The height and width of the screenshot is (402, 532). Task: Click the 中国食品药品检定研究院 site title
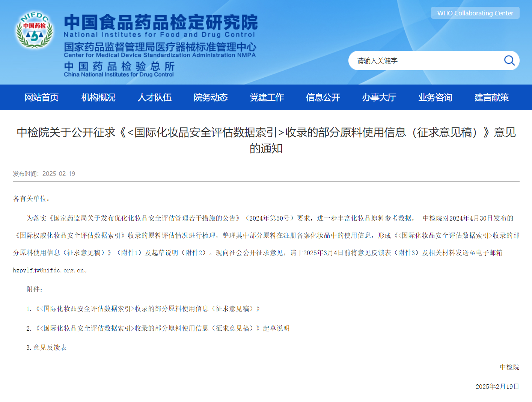[161, 23]
